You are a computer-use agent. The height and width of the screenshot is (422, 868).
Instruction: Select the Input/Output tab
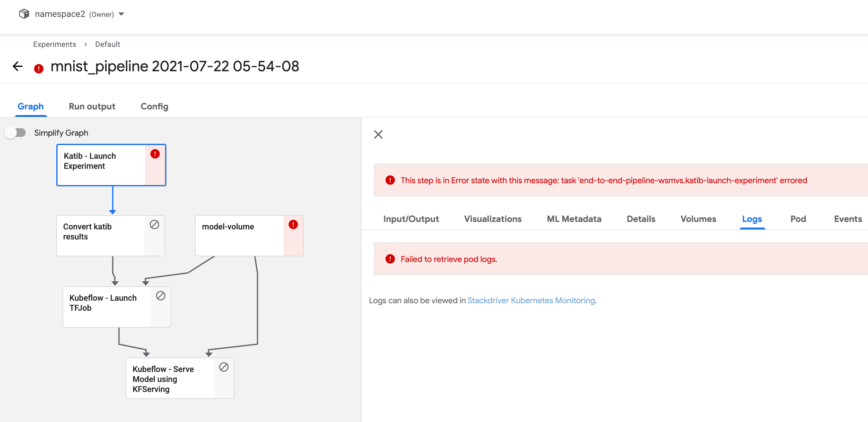click(x=411, y=219)
